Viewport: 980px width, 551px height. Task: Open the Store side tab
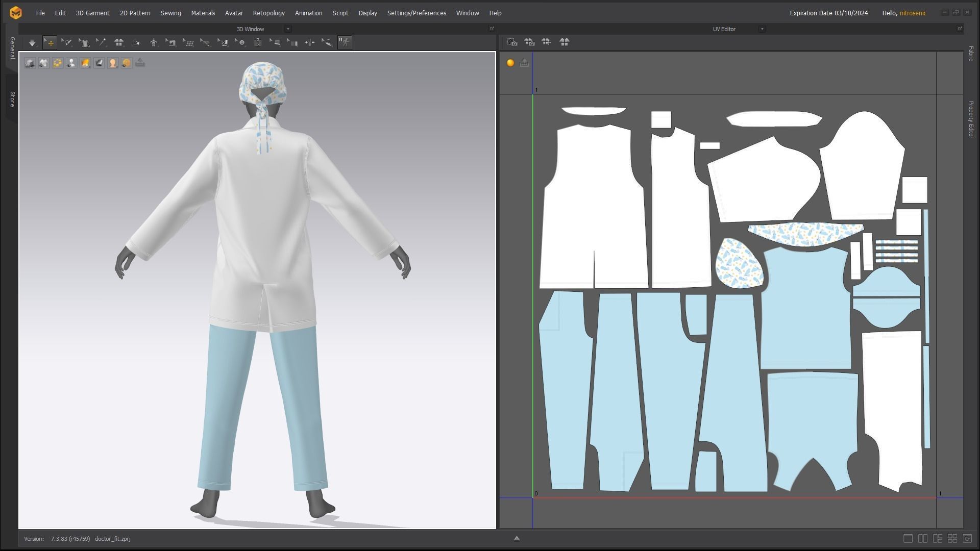[12, 99]
